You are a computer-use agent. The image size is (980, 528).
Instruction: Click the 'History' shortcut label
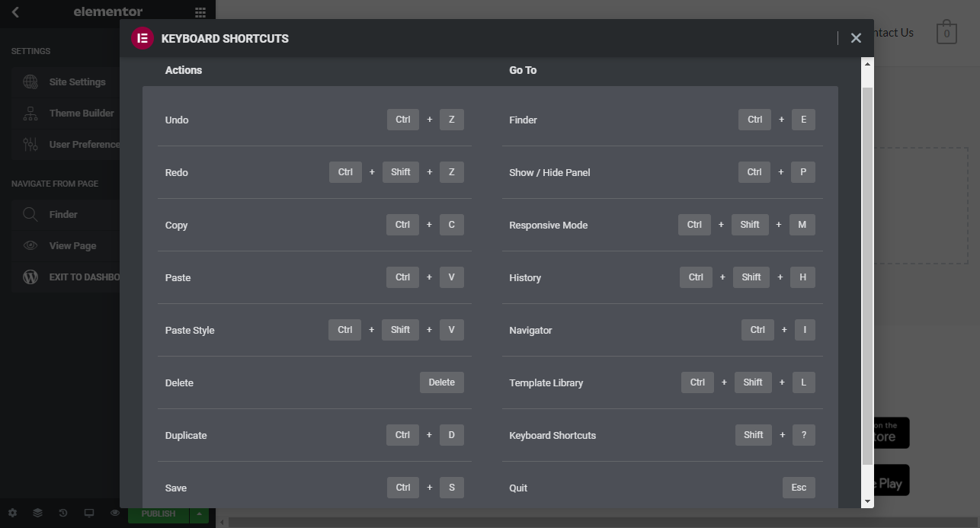tap(525, 277)
